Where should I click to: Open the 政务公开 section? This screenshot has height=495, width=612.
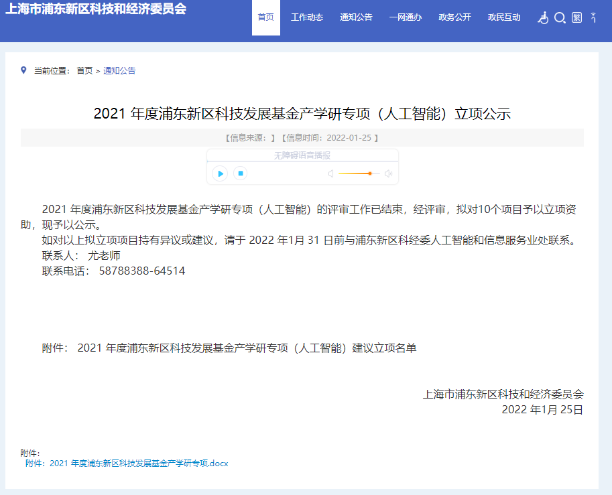454,18
